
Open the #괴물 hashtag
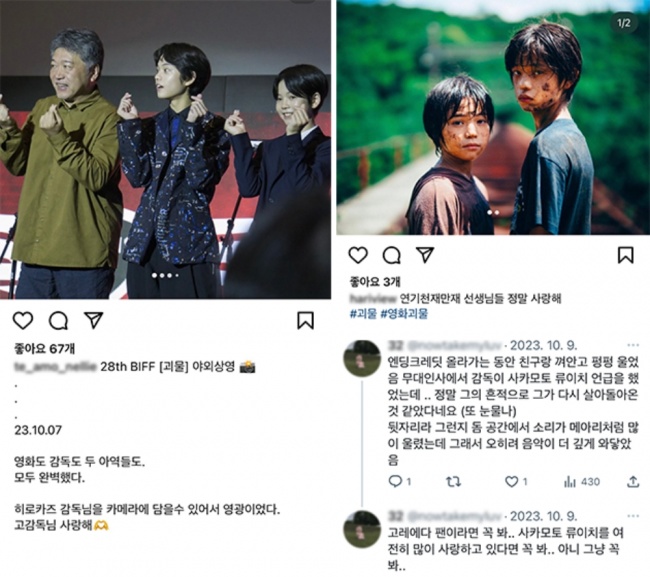point(363,314)
